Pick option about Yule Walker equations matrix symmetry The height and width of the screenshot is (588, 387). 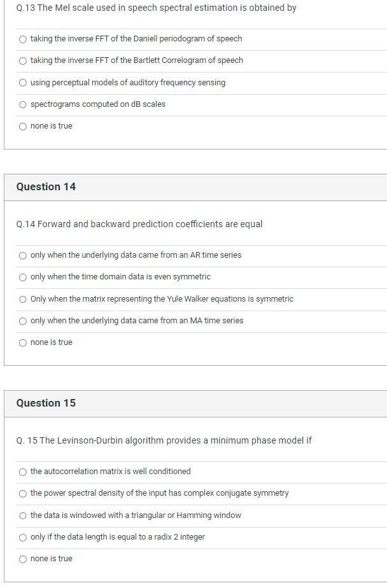24,298
